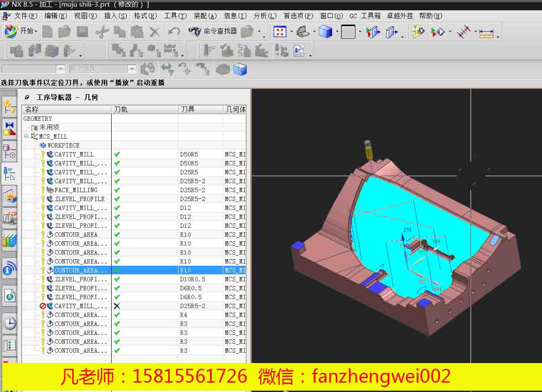Open the 插入 (Insert) menu
Image resolution: width=542 pixels, height=392 pixels.
click(x=115, y=16)
